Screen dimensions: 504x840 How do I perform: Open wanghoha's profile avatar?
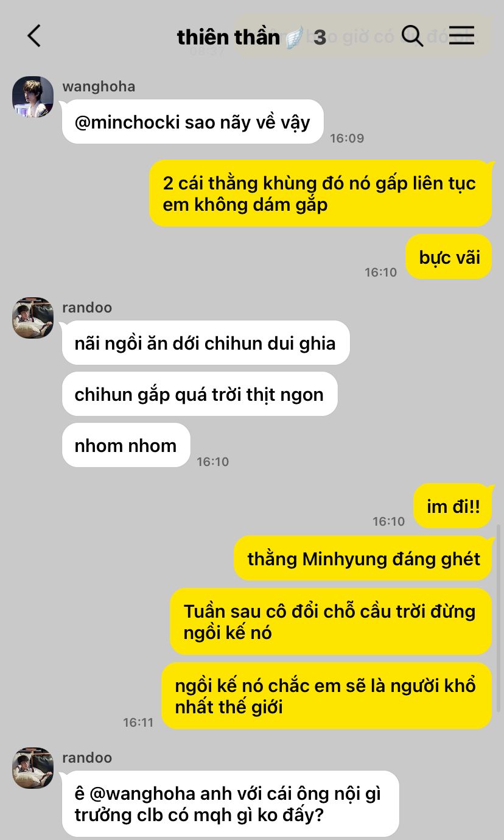[33, 97]
